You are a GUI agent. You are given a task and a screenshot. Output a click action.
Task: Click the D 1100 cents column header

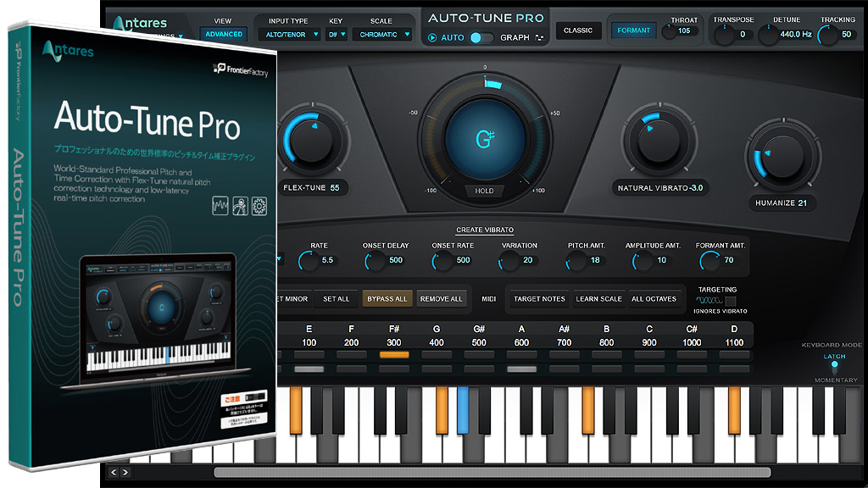coord(734,335)
